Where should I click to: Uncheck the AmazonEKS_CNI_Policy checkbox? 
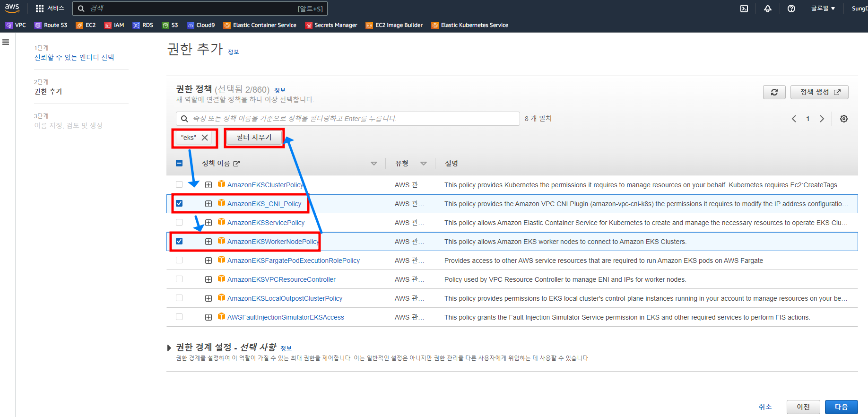coord(179,203)
